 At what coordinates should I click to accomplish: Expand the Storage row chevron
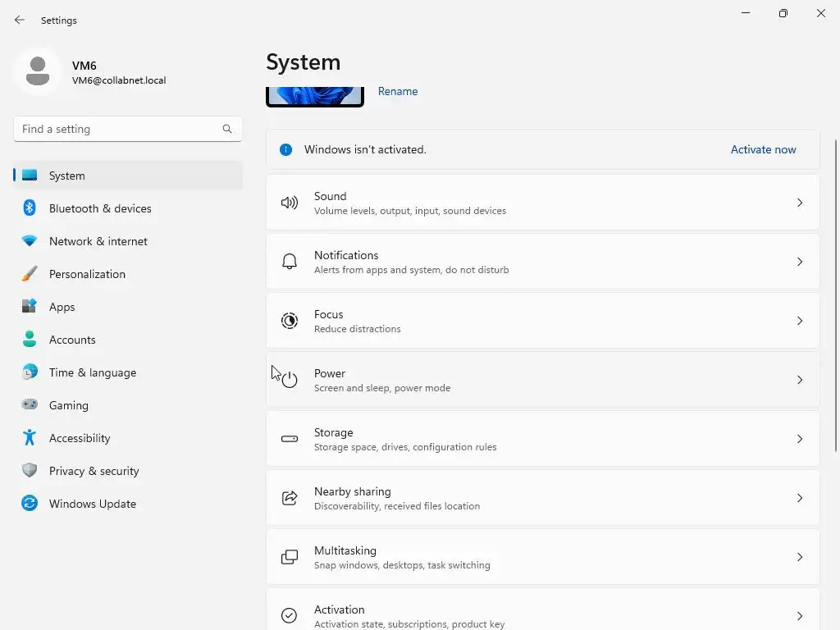point(800,439)
